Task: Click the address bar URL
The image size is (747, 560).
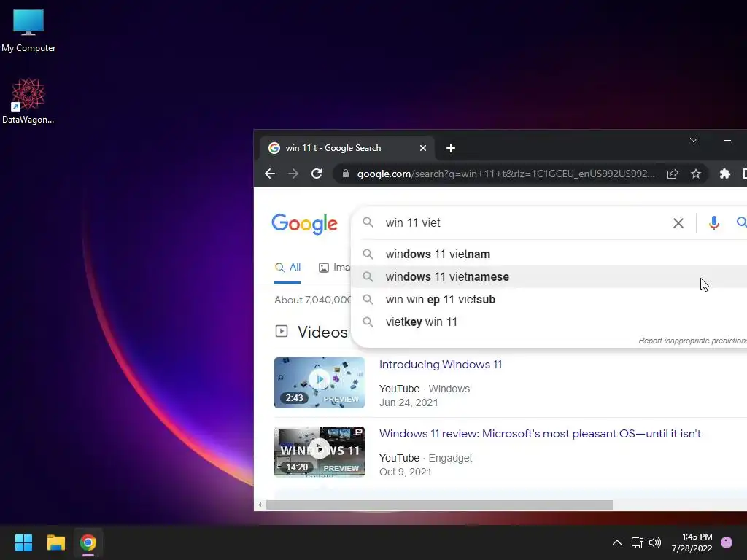Action: (x=506, y=174)
